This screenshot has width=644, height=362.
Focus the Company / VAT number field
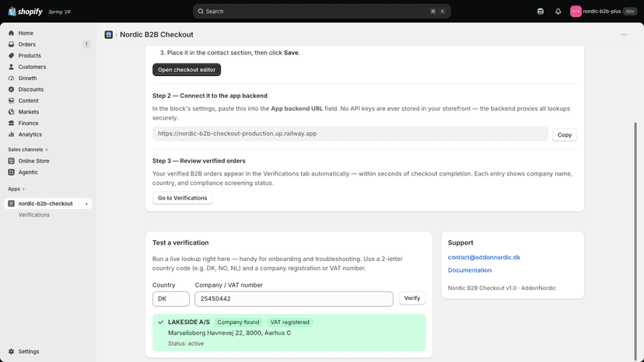click(x=294, y=299)
